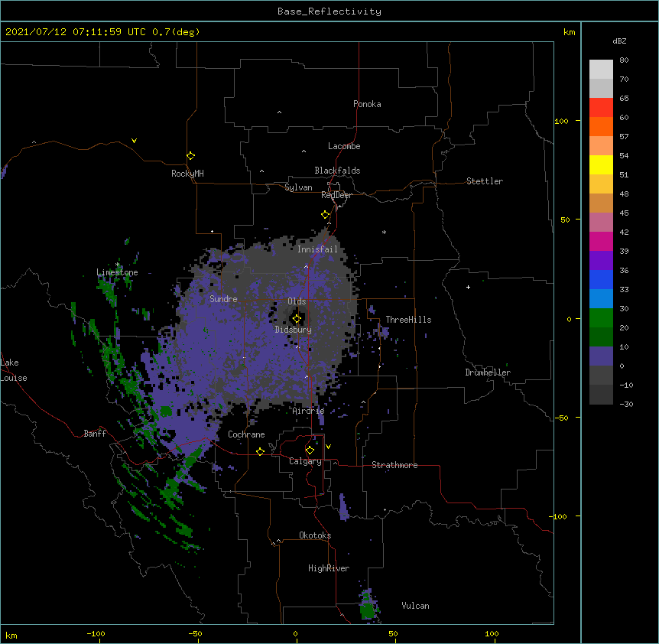Viewport: 659px width, 644px height.
Task: Click the HighRiver town label
Action: click(x=328, y=568)
